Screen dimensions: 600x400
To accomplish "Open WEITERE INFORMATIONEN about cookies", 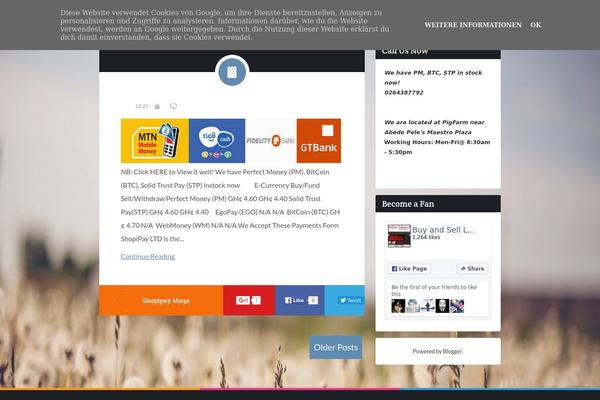I will click(x=473, y=25).
